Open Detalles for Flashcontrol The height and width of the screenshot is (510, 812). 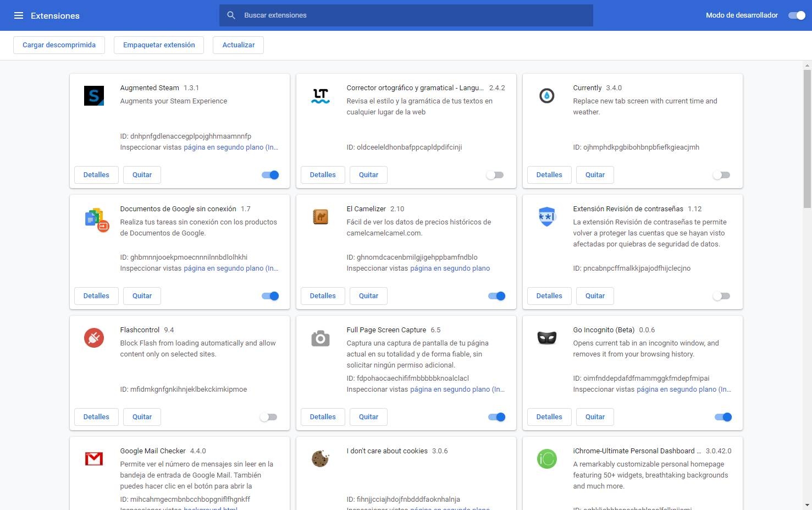click(x=96, y=417)
